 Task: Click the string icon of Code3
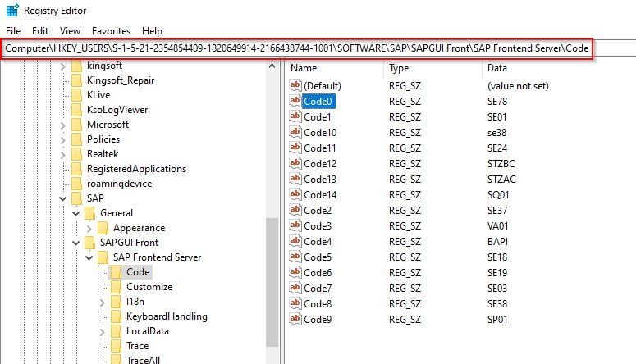pos(295,225)
